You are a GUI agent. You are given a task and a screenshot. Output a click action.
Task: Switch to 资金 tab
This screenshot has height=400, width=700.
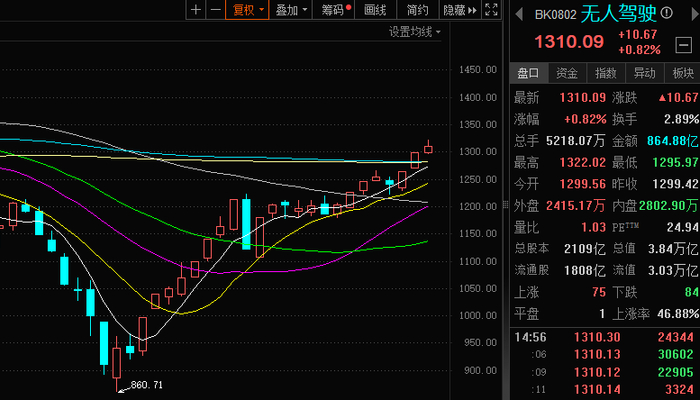coord(567,73)
